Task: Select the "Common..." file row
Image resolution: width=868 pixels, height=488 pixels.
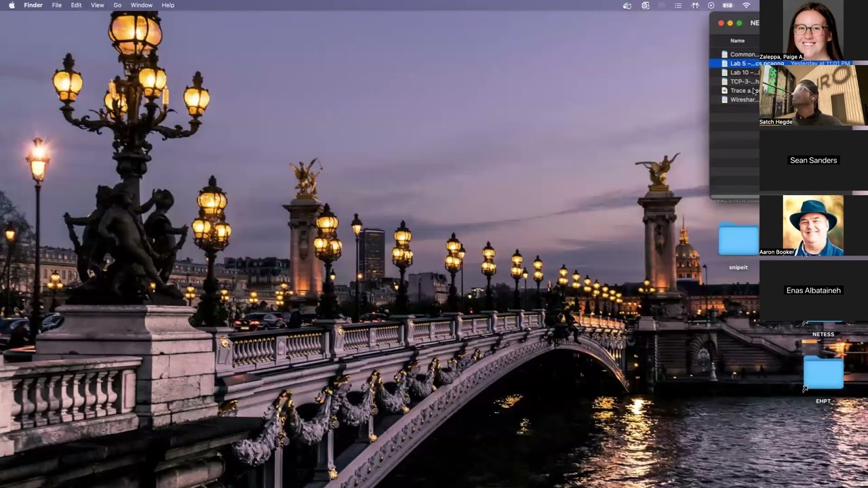Action: (735, 54)
